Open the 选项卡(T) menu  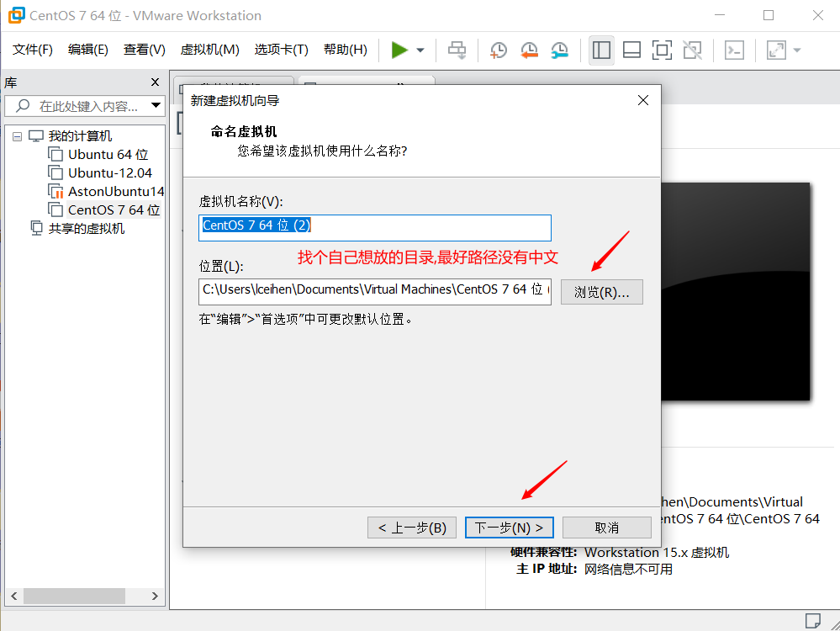click(281, 50)
